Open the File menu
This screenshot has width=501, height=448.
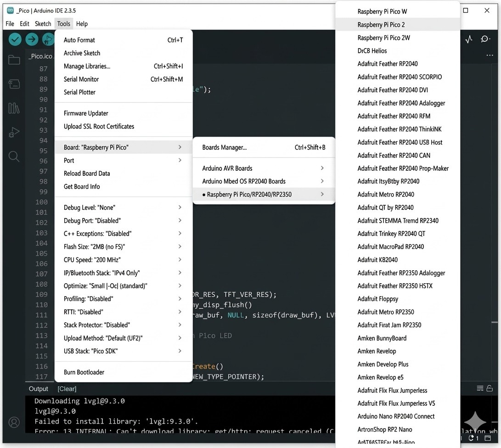pyautogui.click(x=10, y=23)
